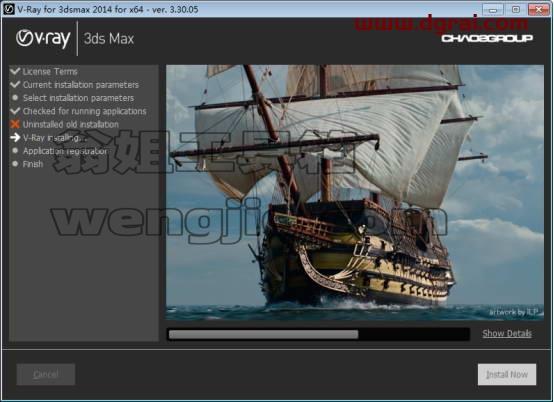This screenshot has height=402, width=554.
Task: Click checkmark next to Current installation parameters
Action: [15, 84]
